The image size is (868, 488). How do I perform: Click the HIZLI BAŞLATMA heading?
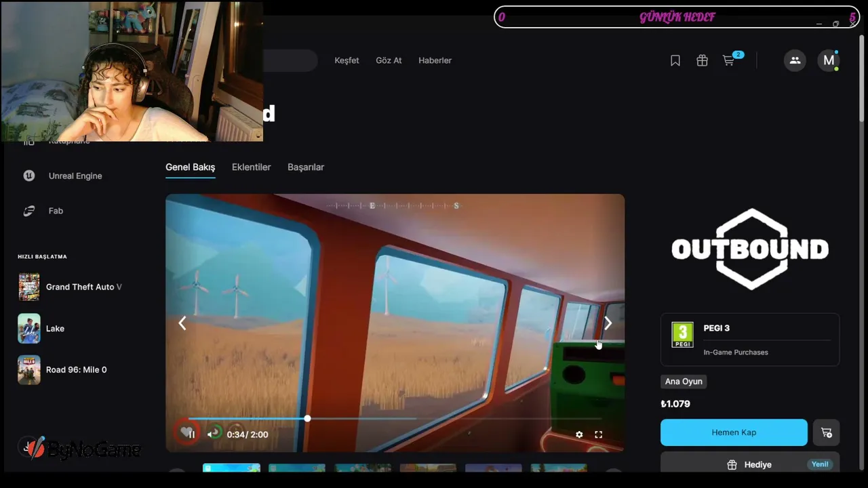pyautogui.click(x=42, y=257)
